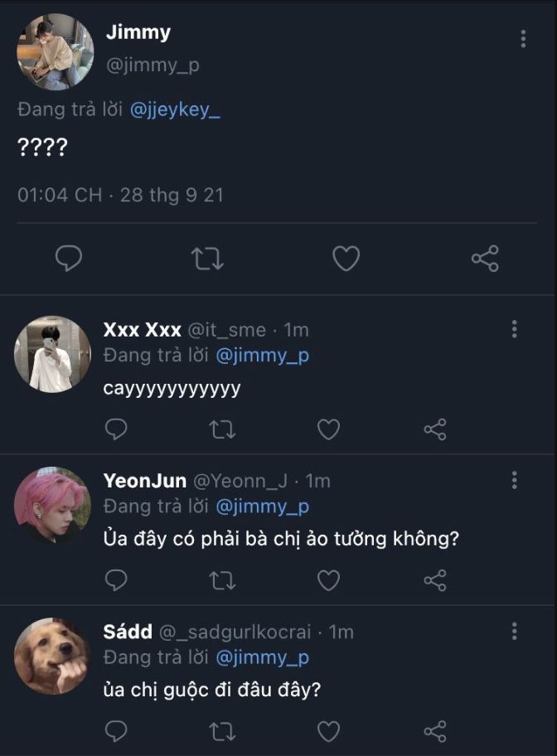This screenshot has height=756, width=557.
Task: Open the @jjeykey_ mention link
Action: pyautogui.click(x=175, y=112)
